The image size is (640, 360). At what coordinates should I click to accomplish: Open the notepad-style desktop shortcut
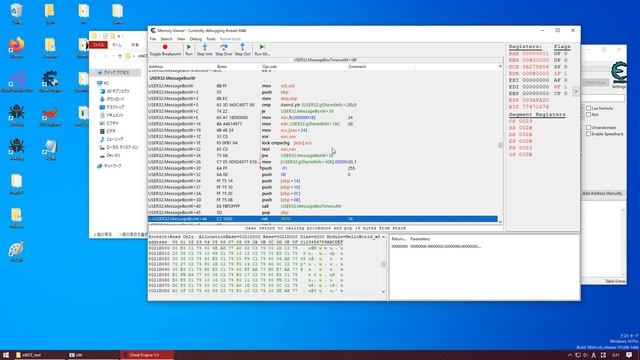pos(50,149)
